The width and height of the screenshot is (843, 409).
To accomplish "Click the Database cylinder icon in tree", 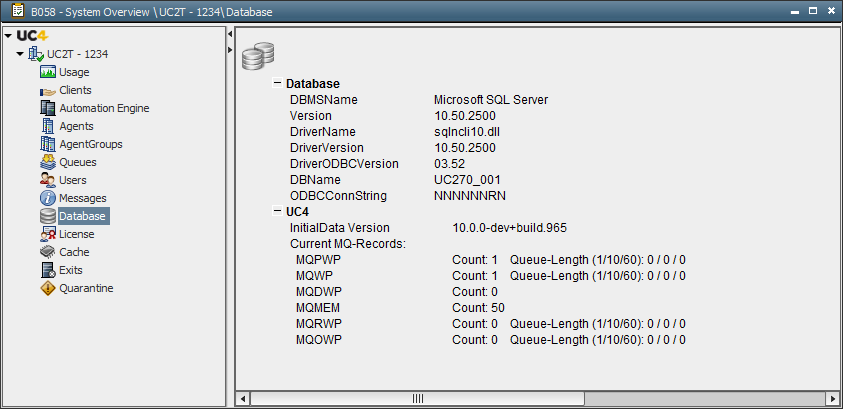I will (48, 216).
